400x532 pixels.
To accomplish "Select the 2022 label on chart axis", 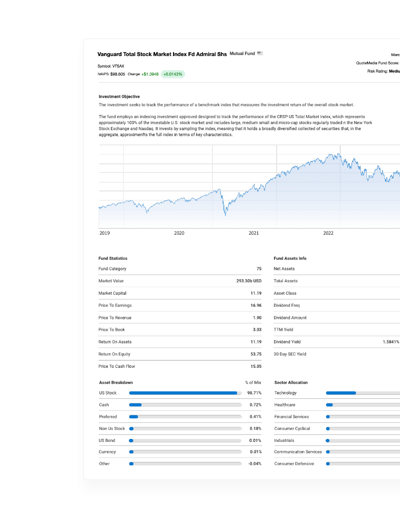I will click(328, 233).
